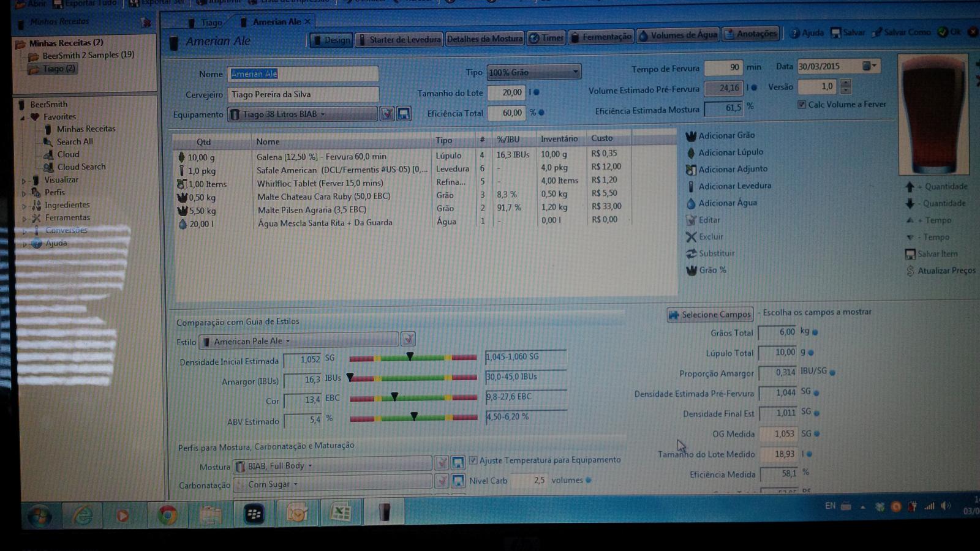Screen dimensions: 980x551
Task: Click Adicionar Levedura
Action: (728, 186)
